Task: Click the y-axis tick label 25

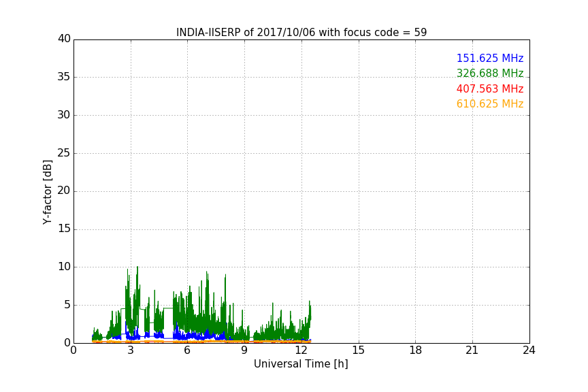Action: tap(64, 152)
